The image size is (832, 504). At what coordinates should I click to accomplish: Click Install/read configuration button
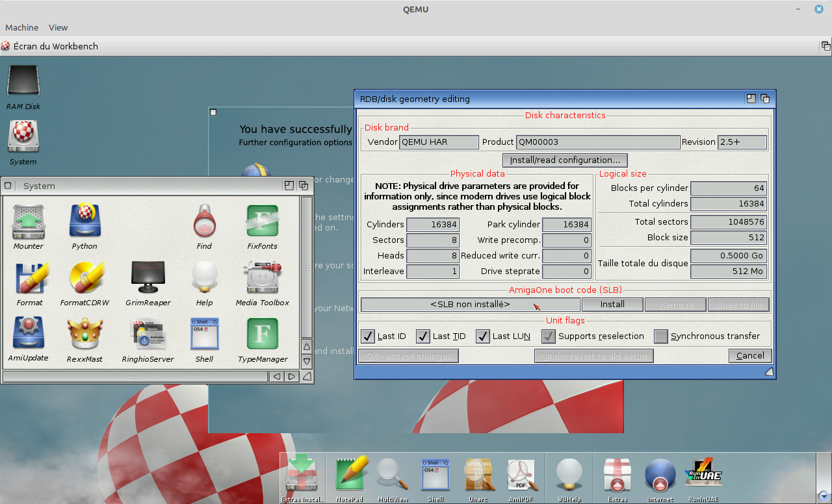point(565,160)
